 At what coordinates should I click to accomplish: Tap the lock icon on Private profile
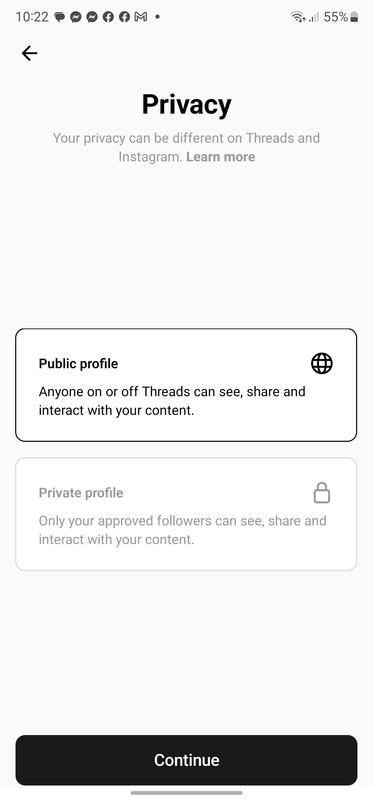321,493
